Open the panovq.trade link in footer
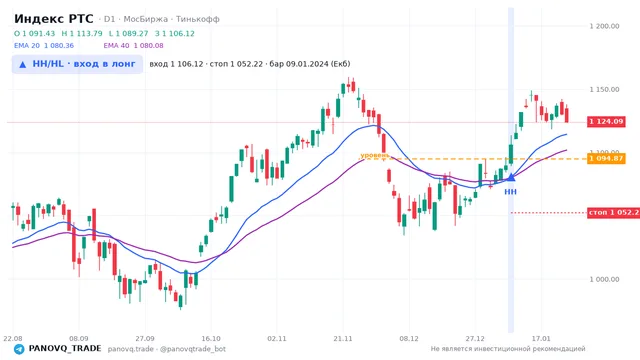This screenshot has width=640, height=360. (131, 349)
